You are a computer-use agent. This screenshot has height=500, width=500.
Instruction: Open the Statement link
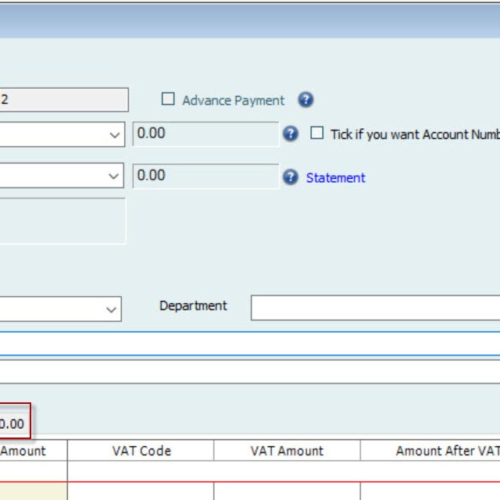point(336,178)
